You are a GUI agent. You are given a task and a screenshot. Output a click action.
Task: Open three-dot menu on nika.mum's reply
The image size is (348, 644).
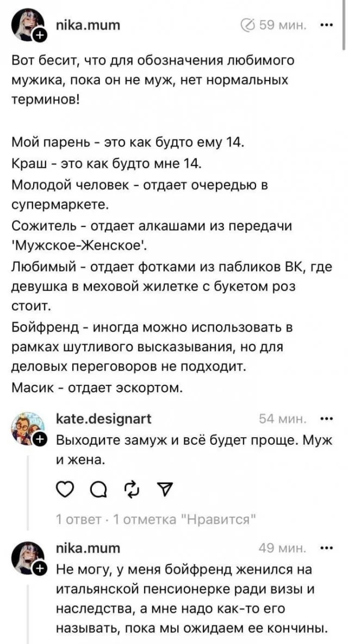point(327,548)
